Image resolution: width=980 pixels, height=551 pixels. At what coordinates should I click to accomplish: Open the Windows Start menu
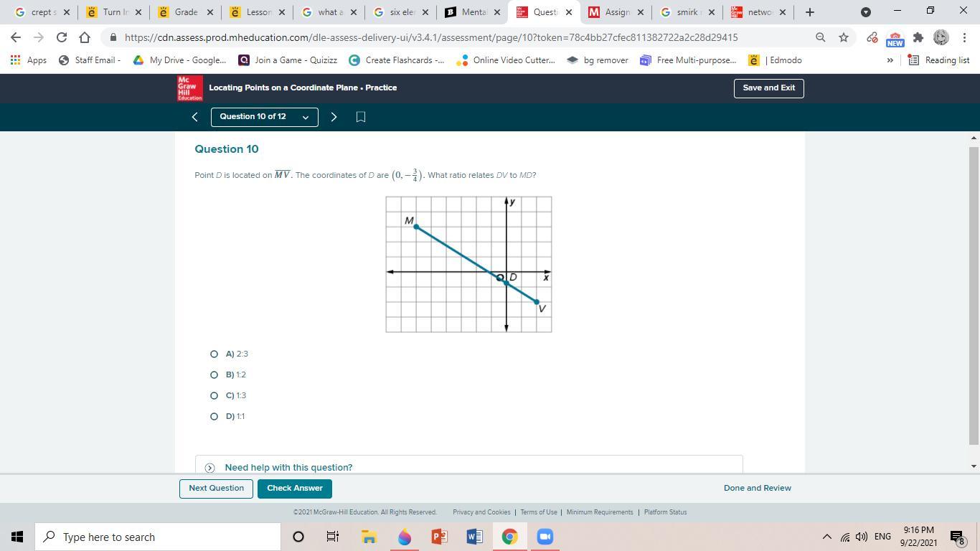17,537
